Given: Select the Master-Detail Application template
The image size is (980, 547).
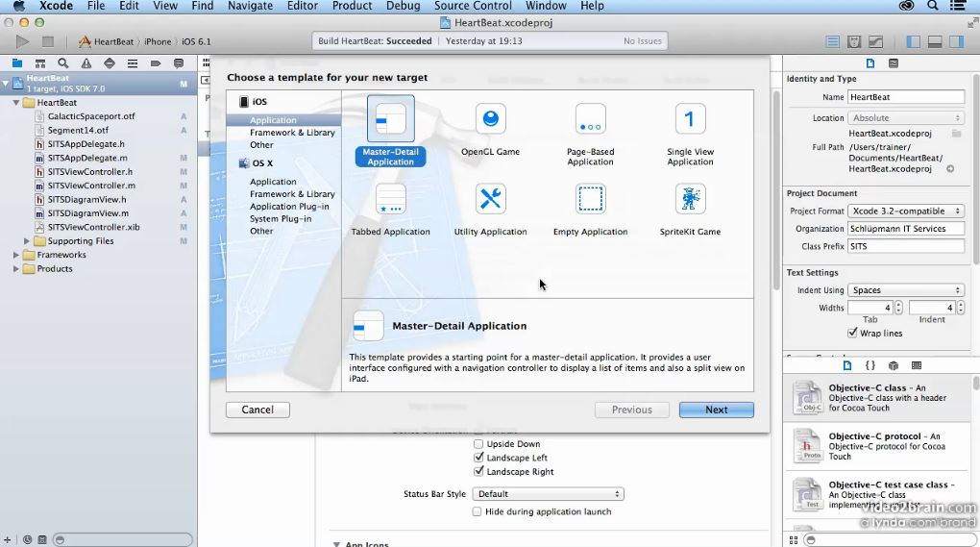Looking at the screenshot, I should (x=391, y=132).
